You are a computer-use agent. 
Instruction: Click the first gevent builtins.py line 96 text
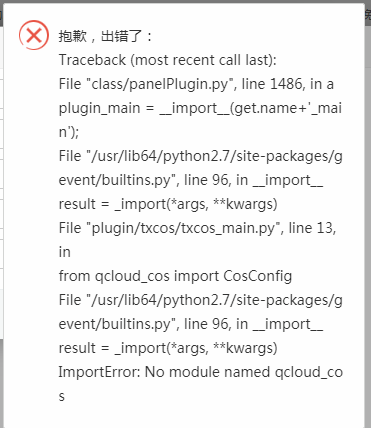pyautogui.click(x=191, y=180)
